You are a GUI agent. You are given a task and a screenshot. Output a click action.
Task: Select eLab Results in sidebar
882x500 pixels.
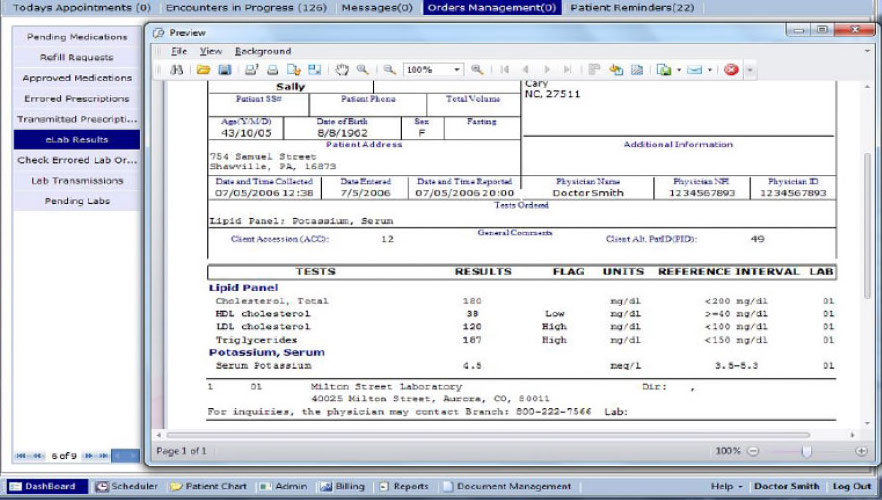[77, 139]
